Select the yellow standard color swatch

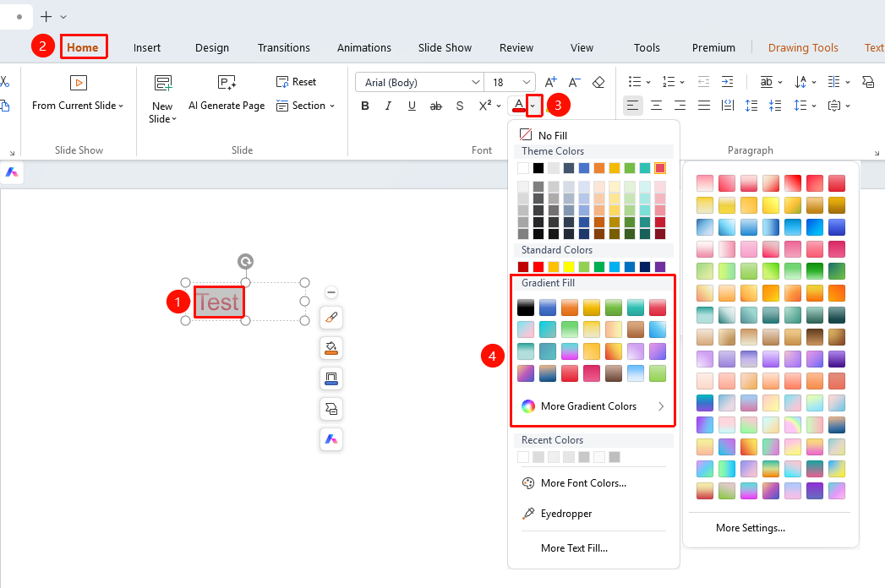pyautogui.click(x=569, y=267)
